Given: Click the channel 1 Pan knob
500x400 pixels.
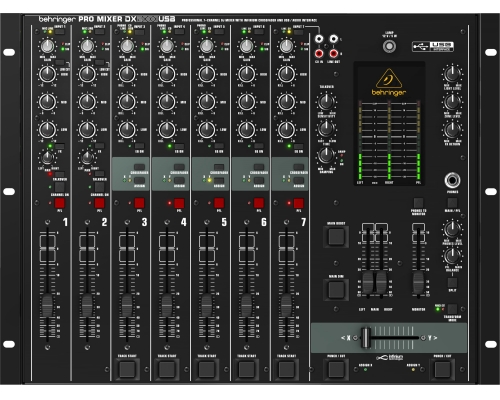Looking at the screenshot, I should pos(47,158).
